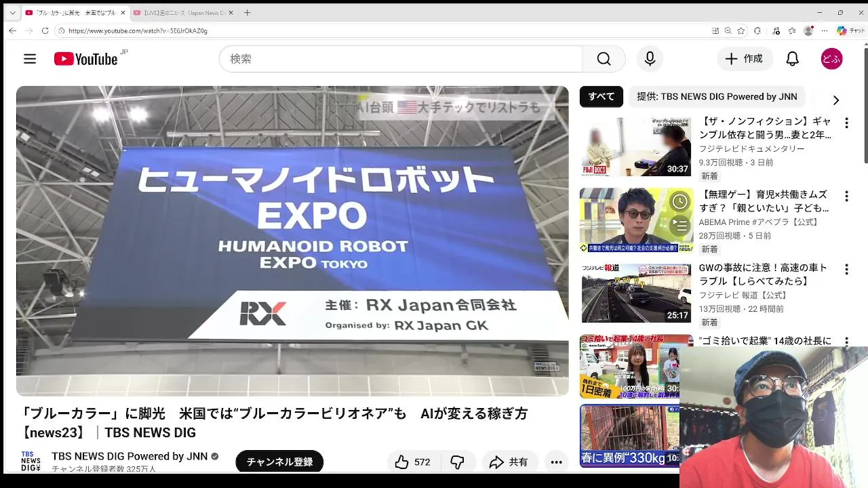
Task: Click the main video player
Action: 292,241
